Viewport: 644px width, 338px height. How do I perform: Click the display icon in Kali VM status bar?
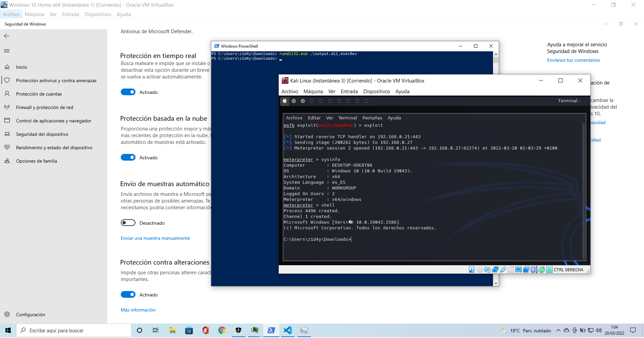pos(519,270)
